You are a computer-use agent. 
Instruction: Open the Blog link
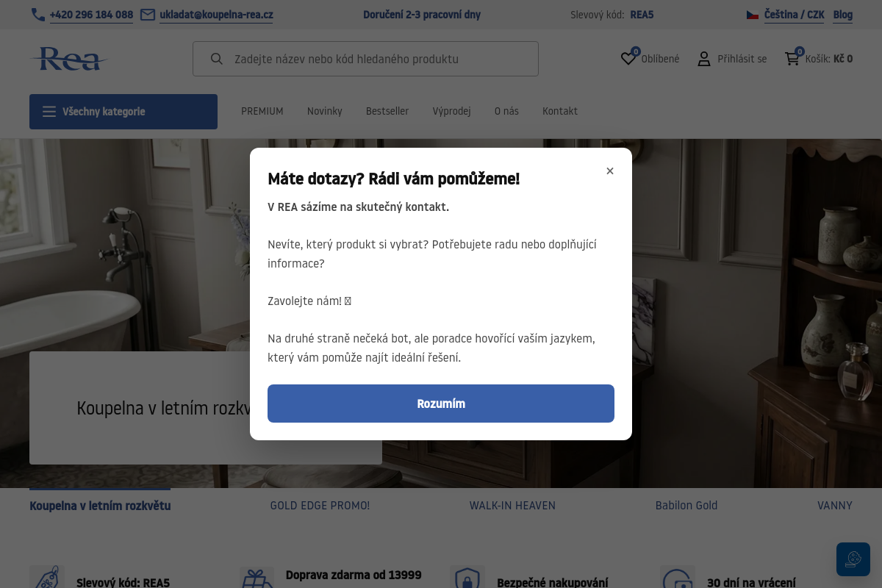coord(843,15)
